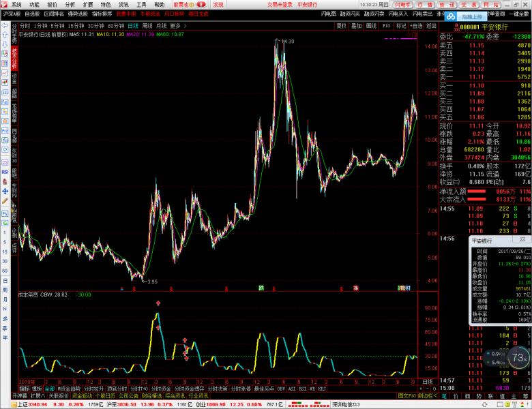Toggle the 复权 option
This screenshot has height=409, width=532.
(x=340, y=26)
